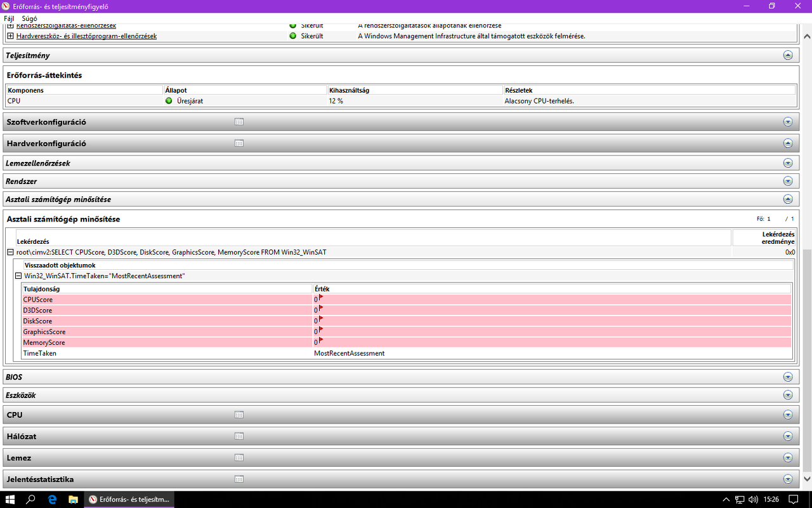This screenshot has width=812, height=508.
Task: Click the scrollbar down arrow
Action: click(x=807, y=479)
